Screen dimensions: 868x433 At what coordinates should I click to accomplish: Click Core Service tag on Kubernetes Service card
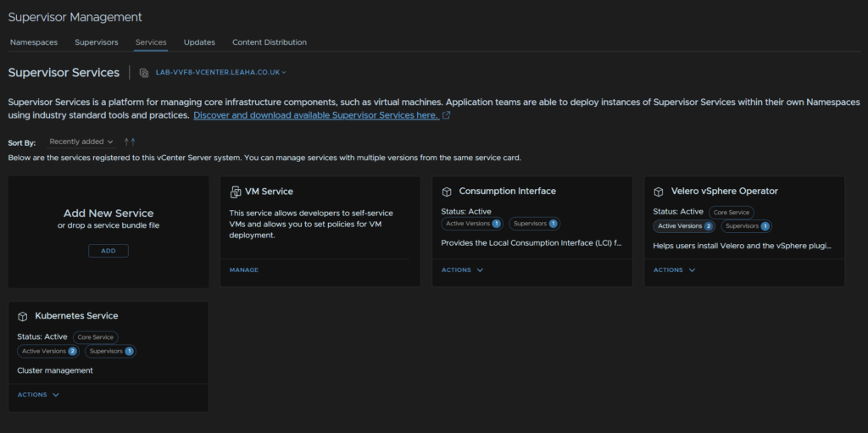point(95,337)
